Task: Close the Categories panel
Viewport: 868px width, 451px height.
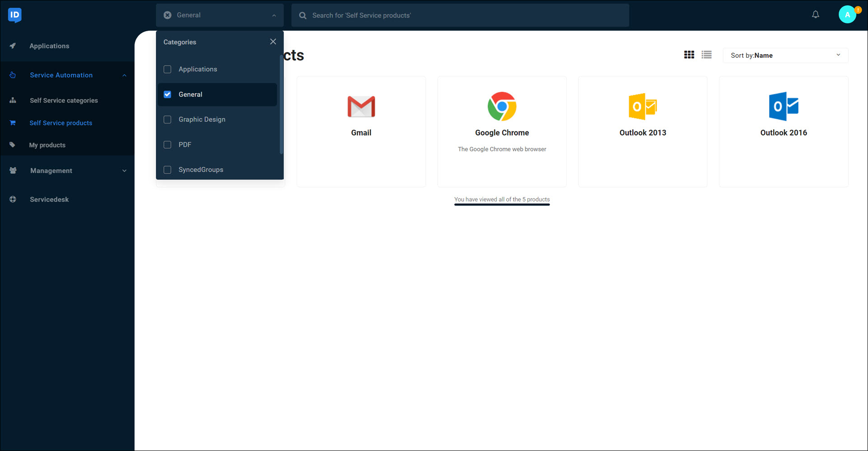Action: [273, 42]
